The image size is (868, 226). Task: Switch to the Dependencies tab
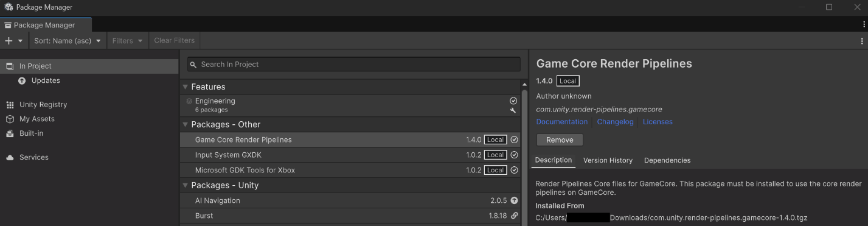(x=667, y=160)
